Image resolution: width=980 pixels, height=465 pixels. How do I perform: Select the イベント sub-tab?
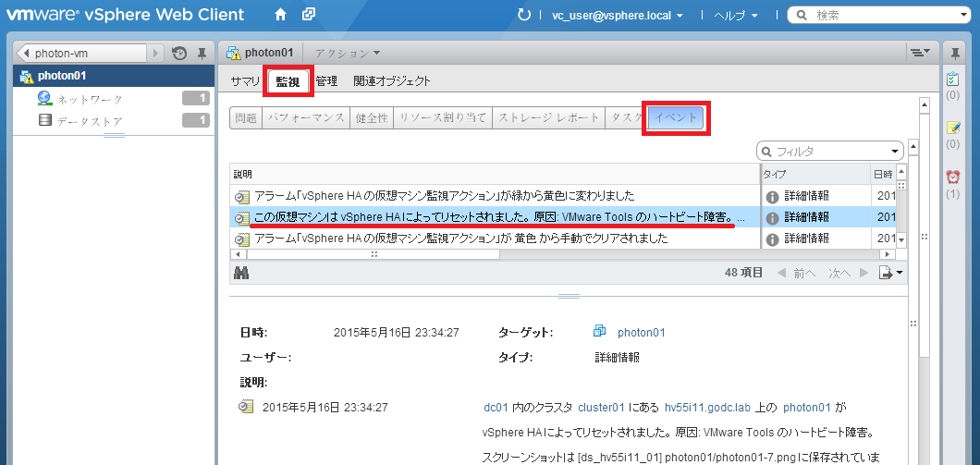[x=676, y=117]
